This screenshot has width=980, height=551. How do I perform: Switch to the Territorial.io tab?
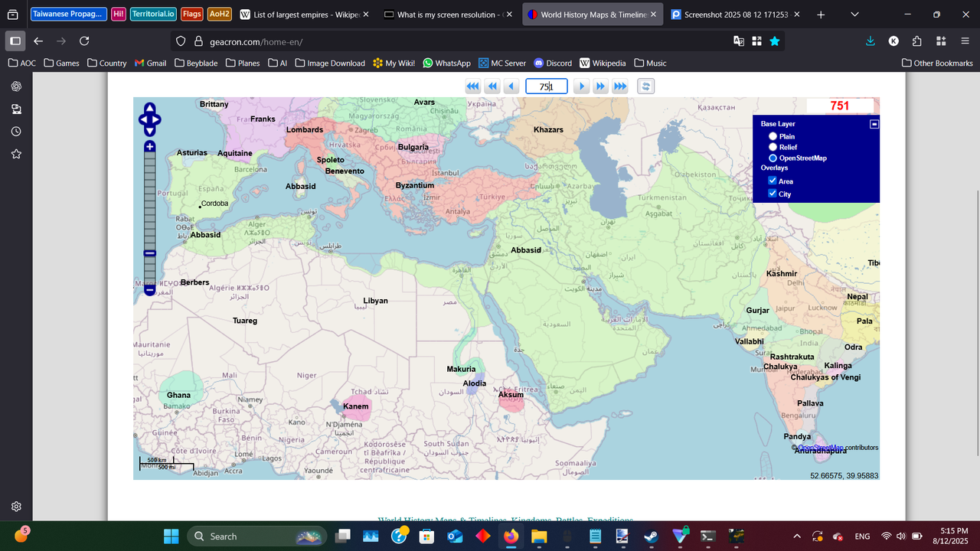point(153,15)
